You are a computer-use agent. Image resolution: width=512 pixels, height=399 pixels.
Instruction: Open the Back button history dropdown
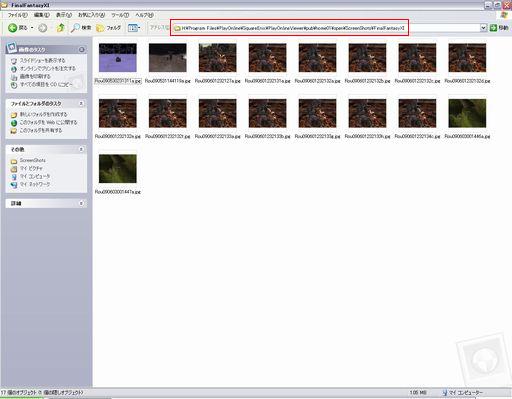point(32,28)
